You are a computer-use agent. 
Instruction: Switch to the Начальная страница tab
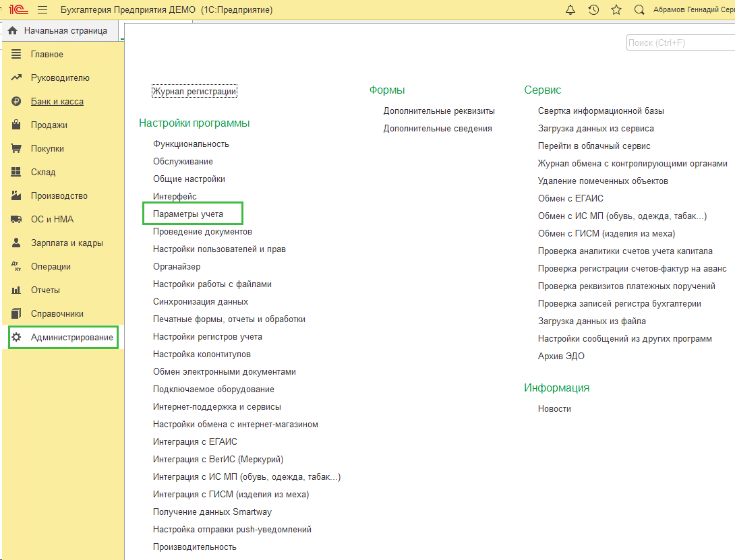[x=61, y=30]
